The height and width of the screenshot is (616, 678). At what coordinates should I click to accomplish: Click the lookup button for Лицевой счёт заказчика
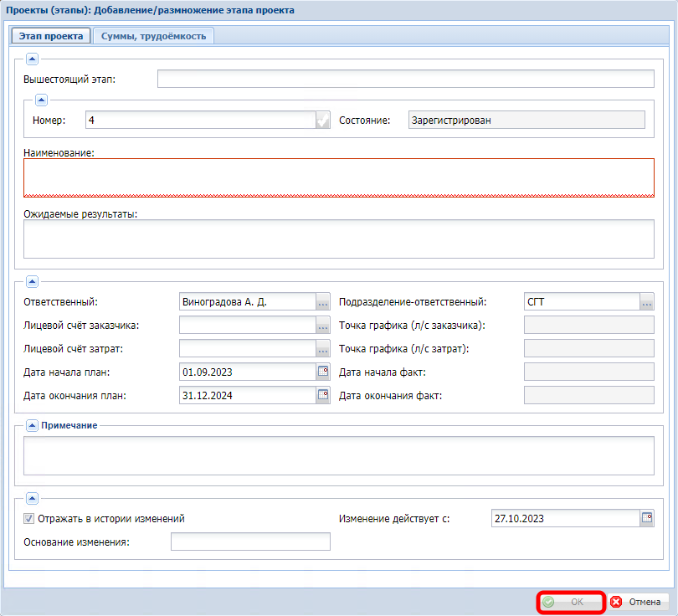point(322,326)
